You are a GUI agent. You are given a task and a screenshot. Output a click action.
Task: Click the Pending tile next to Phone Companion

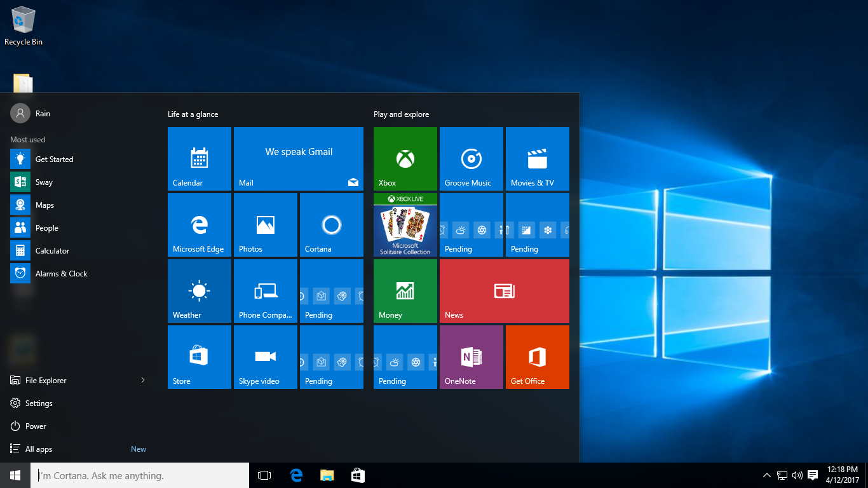point(332,291)
